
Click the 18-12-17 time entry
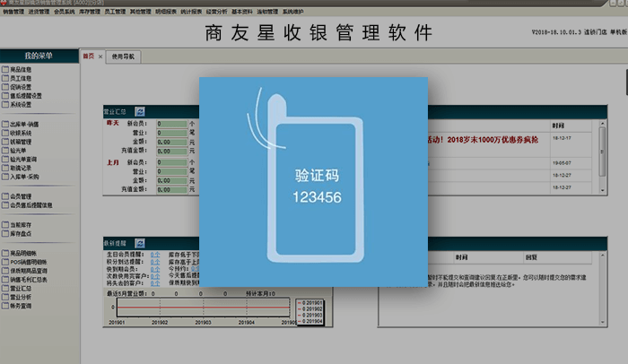(x=562, y=138)
